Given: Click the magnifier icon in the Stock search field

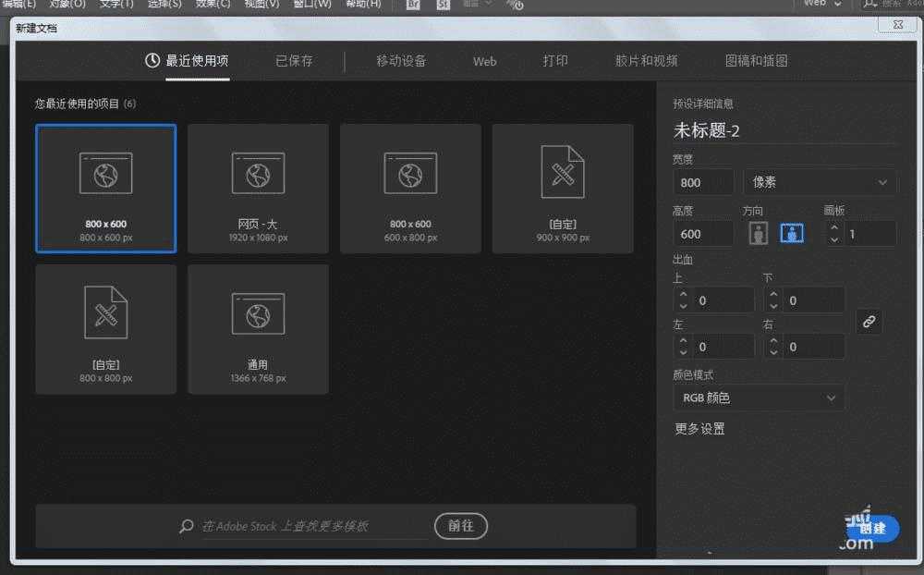Looking at the screenshot, I should coord(187,525).
